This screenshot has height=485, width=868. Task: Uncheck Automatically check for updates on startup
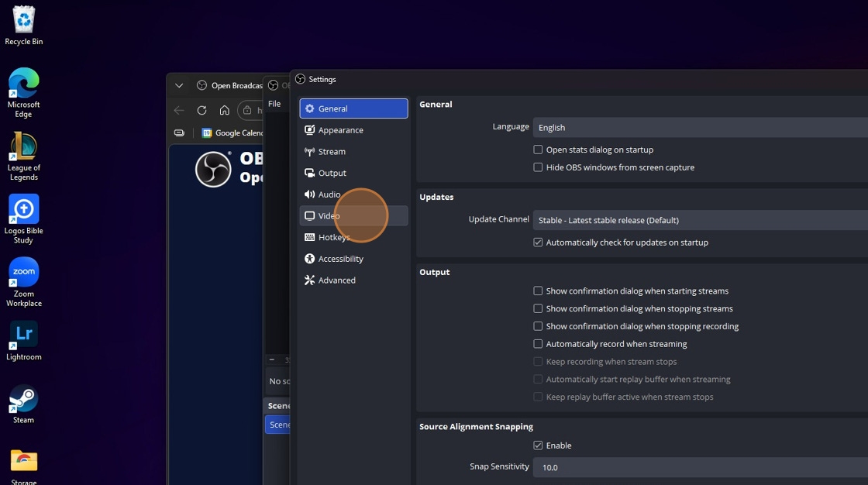pos(538,242)
